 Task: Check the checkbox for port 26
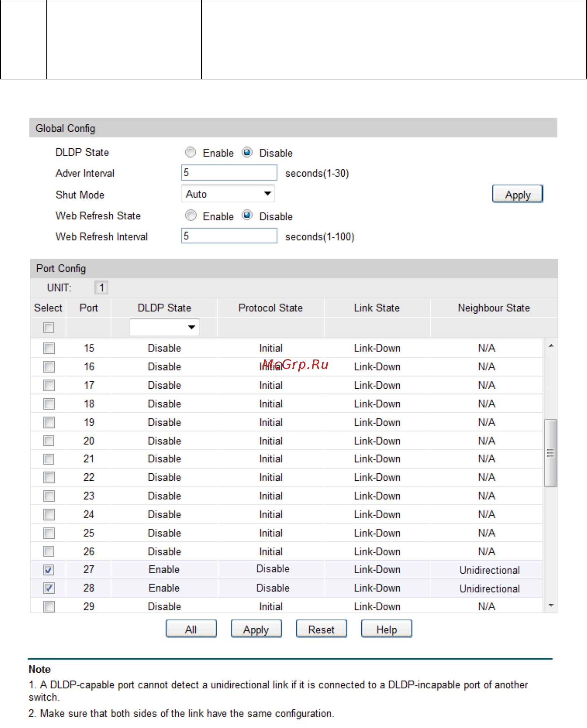(49, 552)
